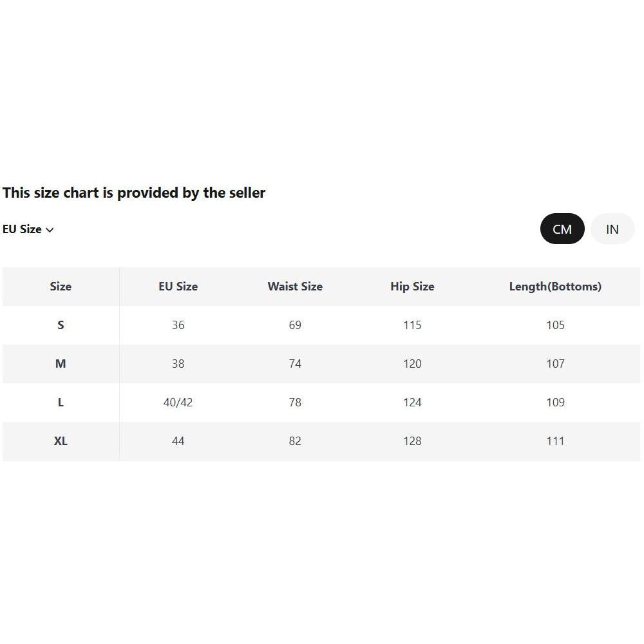This screenshot has height=644, width=644.
Task: Click EU size 44 in XL row
Action: 178,440
